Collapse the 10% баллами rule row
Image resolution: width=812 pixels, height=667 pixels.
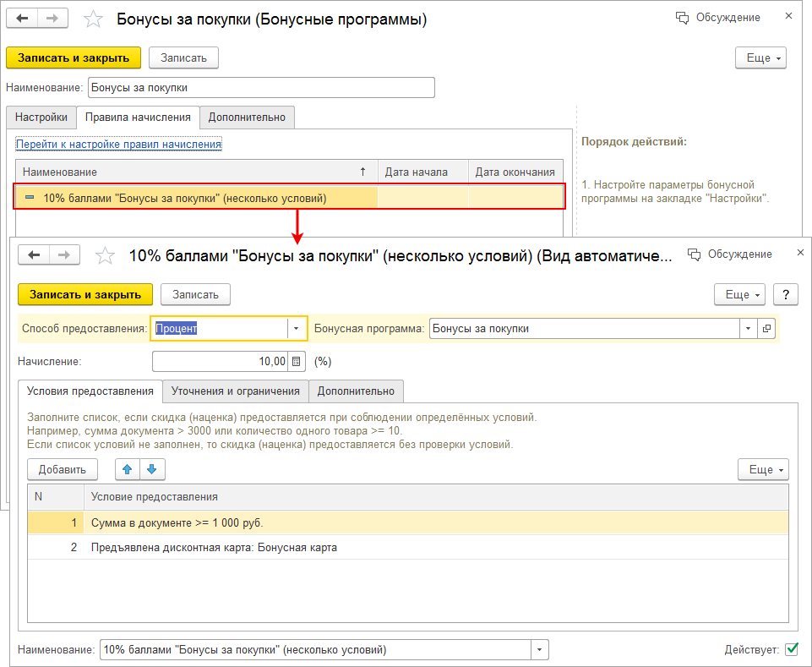tap(30, 198)
